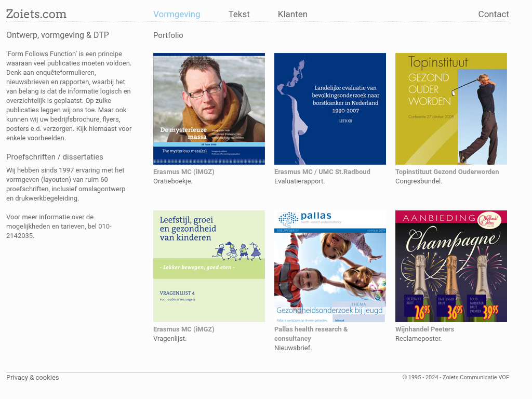Open the borstkanker evaluatie report thumbnail
This screenshot has height=399, width=532.
pyautogui.click(x=330, y=109)
